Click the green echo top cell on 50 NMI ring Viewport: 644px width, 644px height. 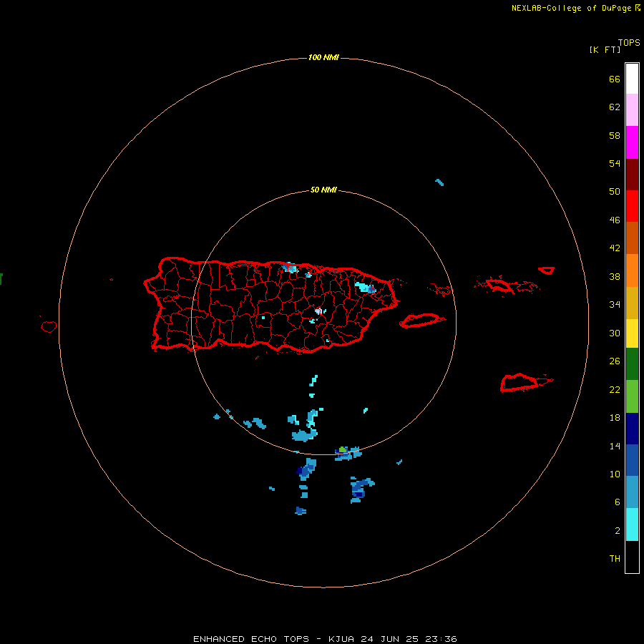(x=343, y=450)
